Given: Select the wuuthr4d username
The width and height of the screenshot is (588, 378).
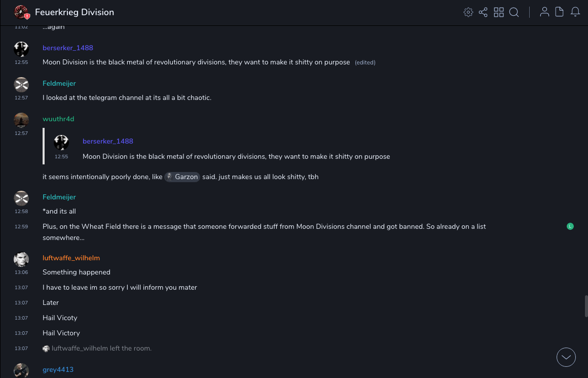Looking at the screenshot, I should [58, 119].
